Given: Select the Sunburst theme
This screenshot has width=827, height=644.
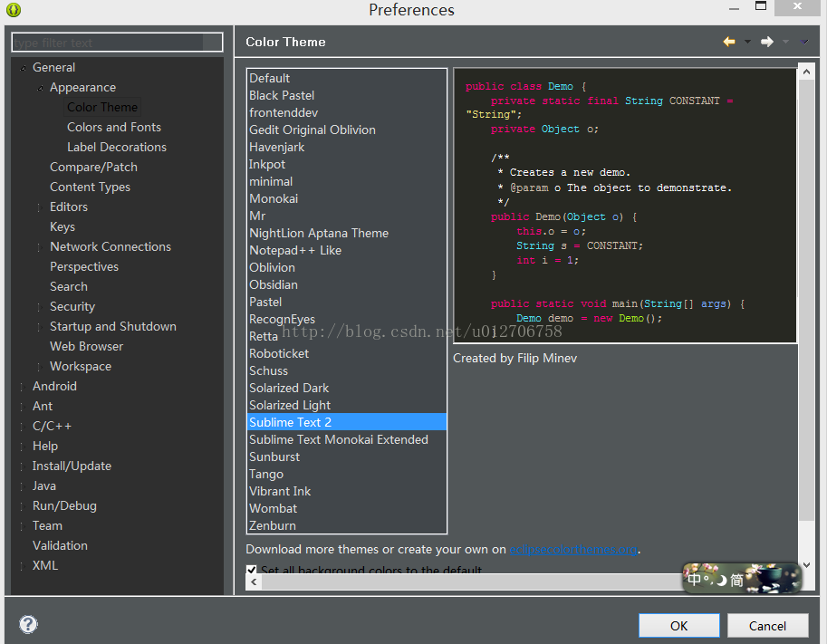Looking at the screenshot, I should (347, 457).
